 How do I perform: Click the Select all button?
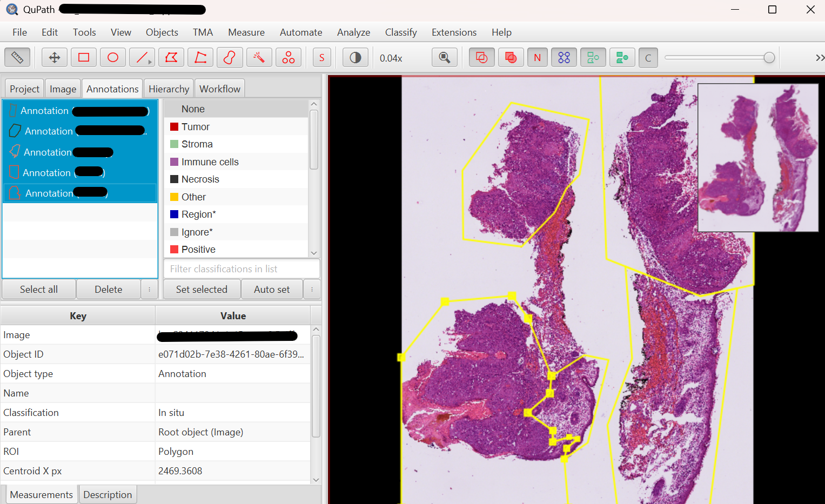point(39,290)
